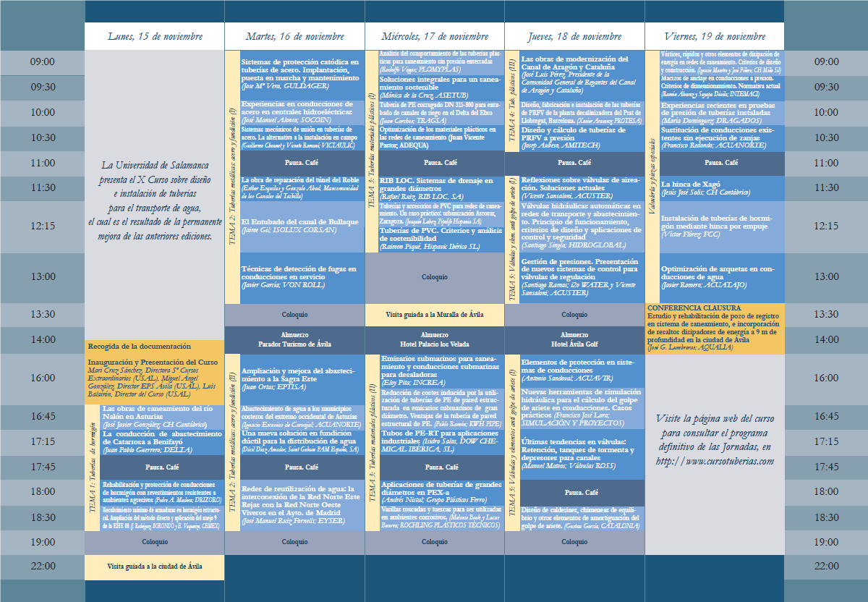Select the 'hinca por empuje' session by FCC

tap(722, 226)
